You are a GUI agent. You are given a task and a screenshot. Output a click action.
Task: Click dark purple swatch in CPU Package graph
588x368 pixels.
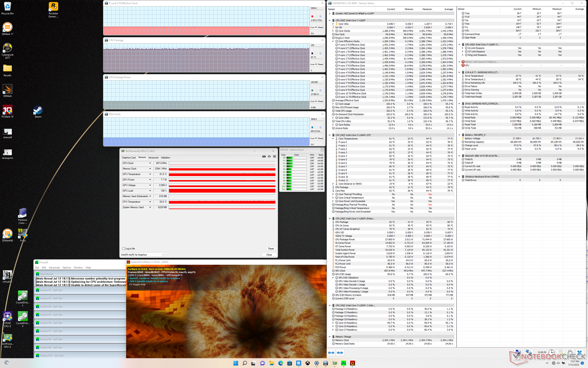pos(312,53)
